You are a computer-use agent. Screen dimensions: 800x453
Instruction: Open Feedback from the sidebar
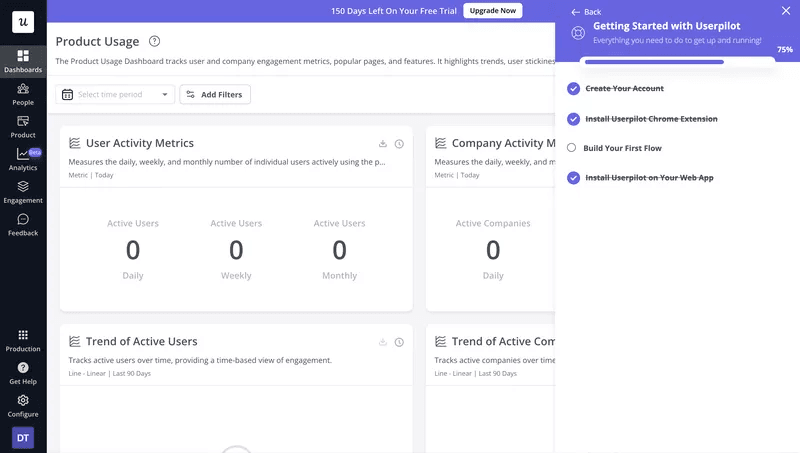[23, 225]
